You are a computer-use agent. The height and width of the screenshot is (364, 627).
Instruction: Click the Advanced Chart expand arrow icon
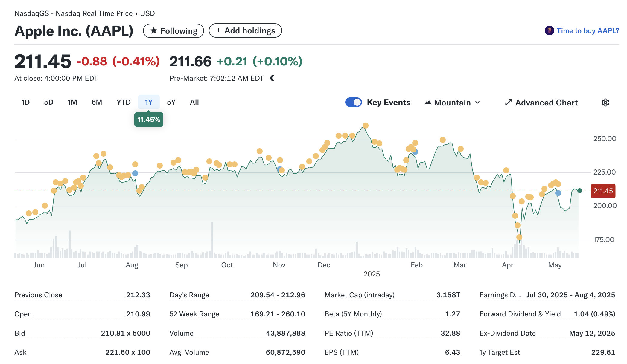click(508, 103)
